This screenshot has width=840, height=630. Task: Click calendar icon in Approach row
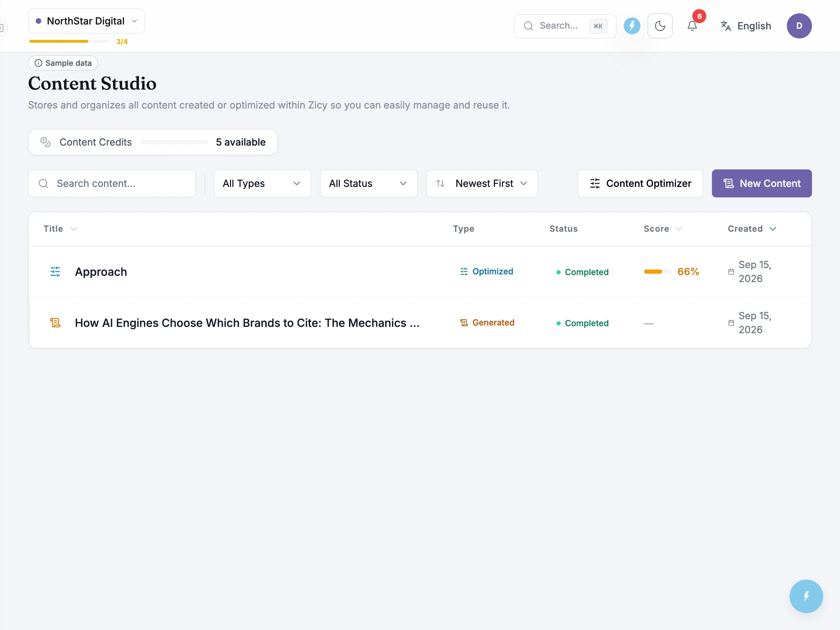coord(731,272)
